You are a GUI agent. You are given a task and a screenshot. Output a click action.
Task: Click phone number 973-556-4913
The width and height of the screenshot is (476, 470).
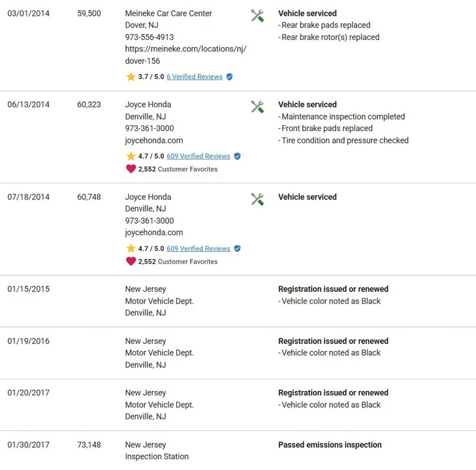pyautogui.click(x=150, y=37)
